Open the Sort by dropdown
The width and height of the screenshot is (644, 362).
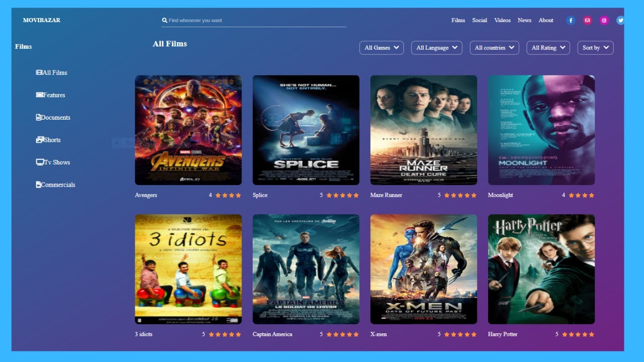[x=596, y=48]
